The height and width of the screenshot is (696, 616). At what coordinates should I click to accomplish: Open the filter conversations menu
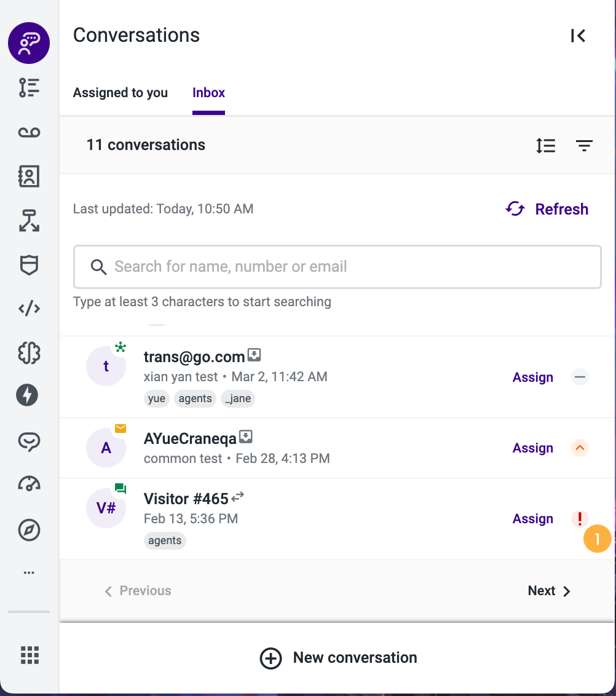584,146
